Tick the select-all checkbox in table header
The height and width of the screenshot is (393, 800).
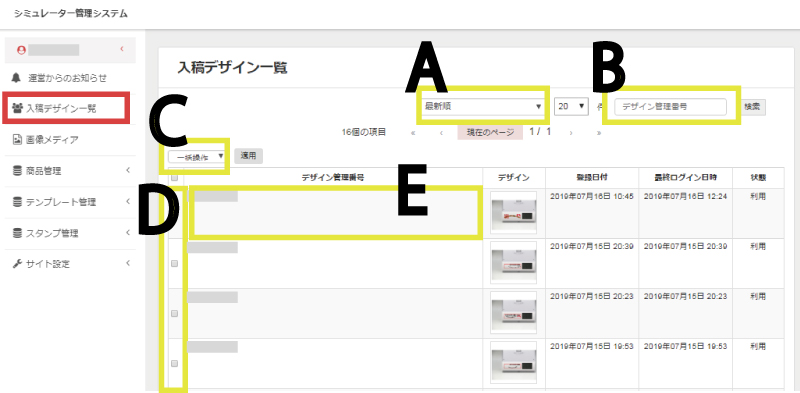coord(174,178)
